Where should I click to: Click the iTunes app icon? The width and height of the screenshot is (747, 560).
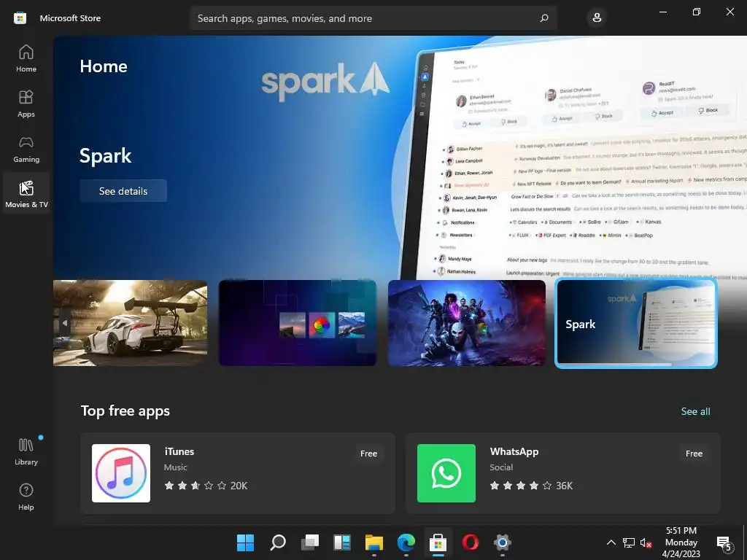pos(121,472)
